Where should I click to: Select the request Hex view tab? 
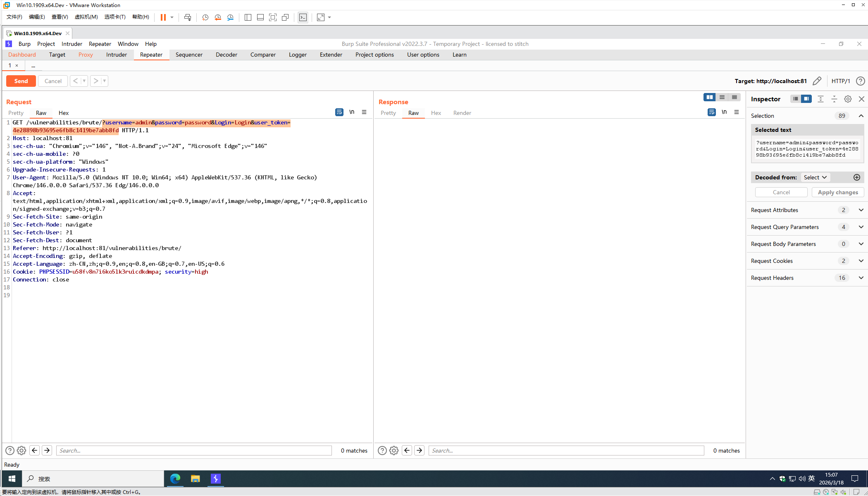coord(64,113)
